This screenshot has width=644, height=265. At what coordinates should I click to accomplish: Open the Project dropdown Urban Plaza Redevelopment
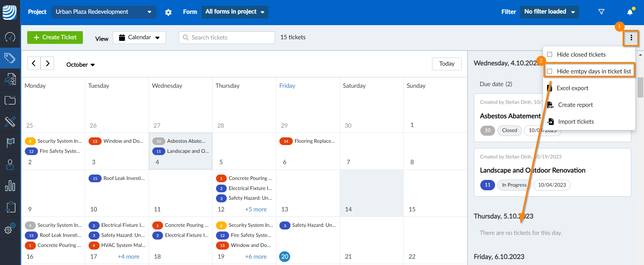pyautogui.click(x=104, y=12)
